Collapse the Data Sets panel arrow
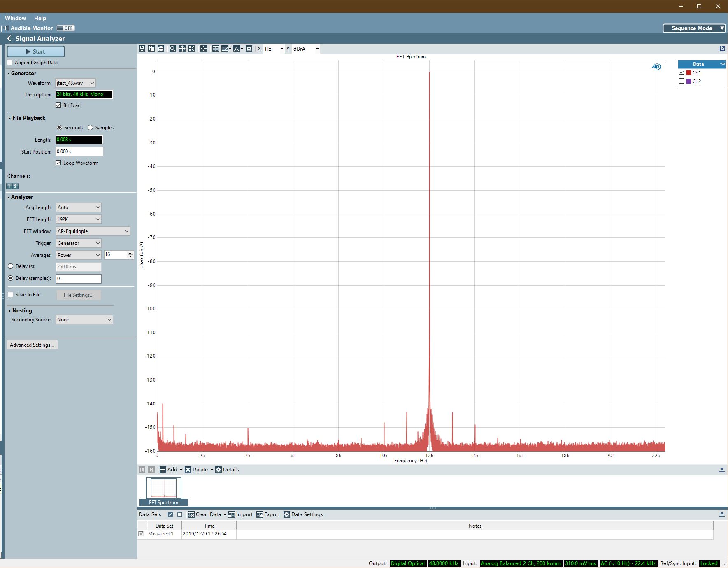 (x=722, y=514)
